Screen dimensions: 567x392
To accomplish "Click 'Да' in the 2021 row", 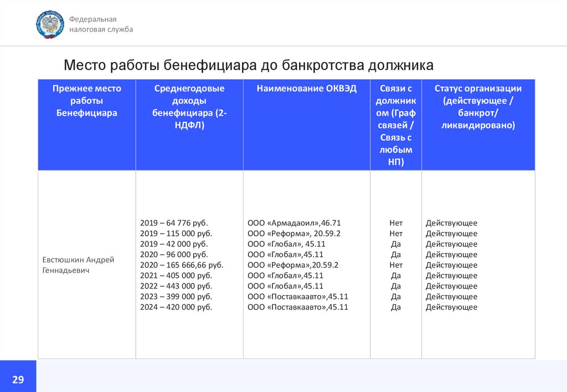I will pos(396,276).
